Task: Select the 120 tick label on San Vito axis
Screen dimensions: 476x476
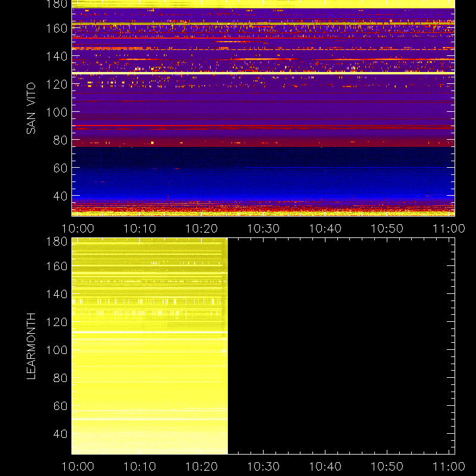Action: pyautogui.click(x=57, y=84)
